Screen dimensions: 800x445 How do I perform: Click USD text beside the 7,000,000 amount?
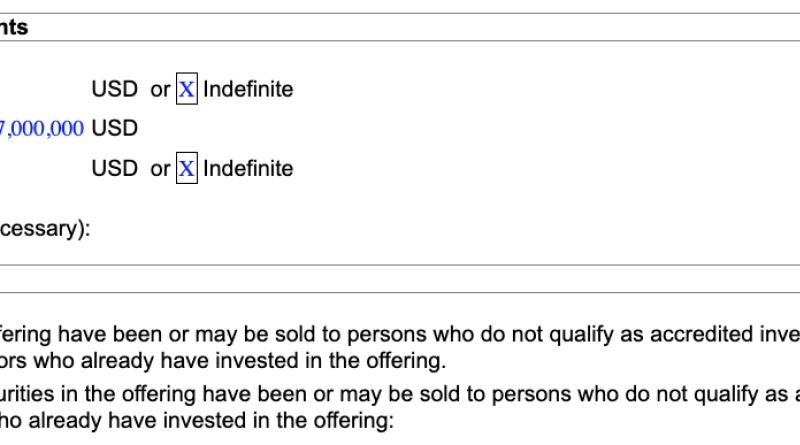(x=115, y=128)
